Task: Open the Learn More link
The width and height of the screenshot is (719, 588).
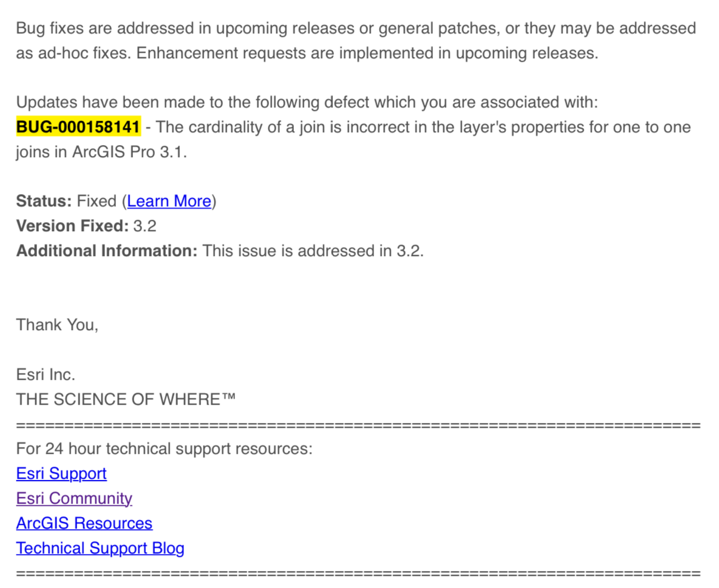Action: [169, 201]
